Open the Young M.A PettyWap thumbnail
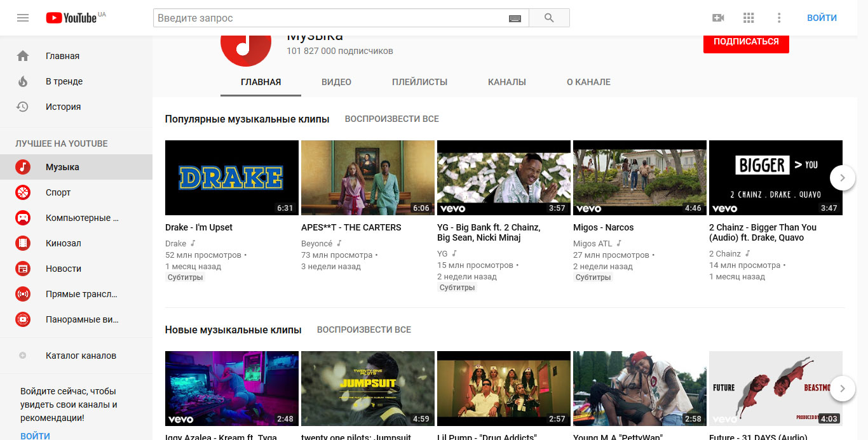The width and height of the screenshot is (868, 440). point(640,388)
